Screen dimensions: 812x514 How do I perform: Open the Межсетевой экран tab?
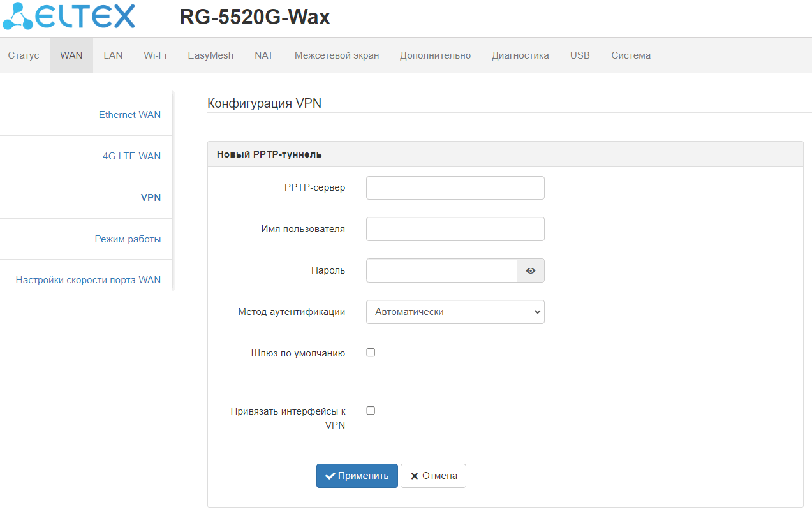pos(337,55)
